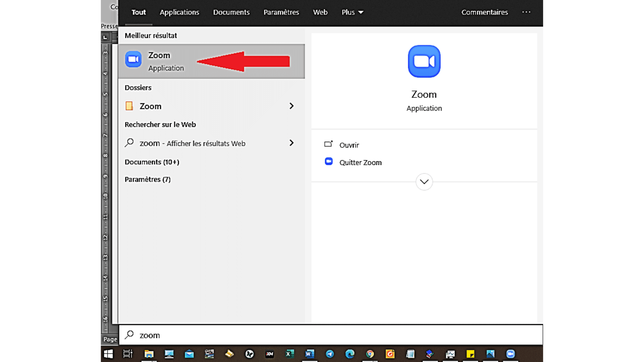Image resolution: width=644 pixels, height=362 pixels.
Task: Open Notepad from the taskbar
Action: pyautogui.click(x=410, y=354)
